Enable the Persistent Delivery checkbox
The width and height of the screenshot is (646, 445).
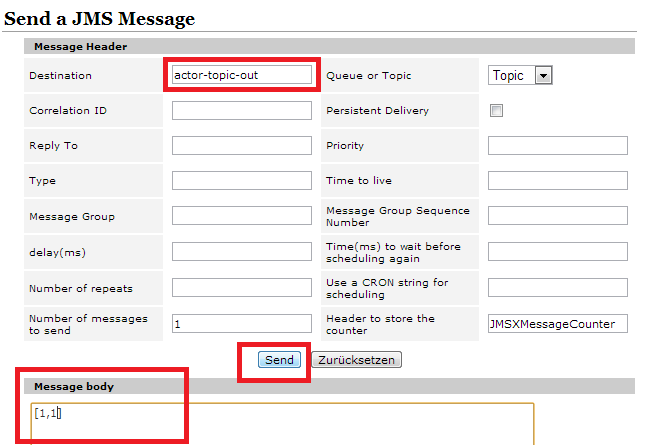pos(497,111)
